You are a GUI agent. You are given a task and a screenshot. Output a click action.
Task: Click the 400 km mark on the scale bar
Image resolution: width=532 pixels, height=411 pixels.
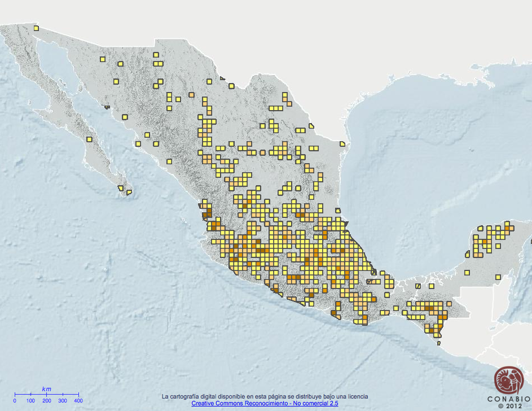point(77,399)
